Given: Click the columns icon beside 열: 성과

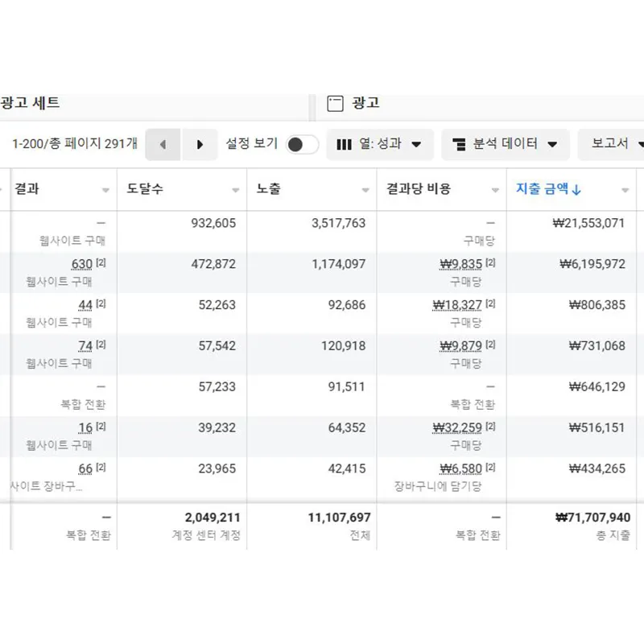Looking at the screenshot, I should click(x=345, y=145).
